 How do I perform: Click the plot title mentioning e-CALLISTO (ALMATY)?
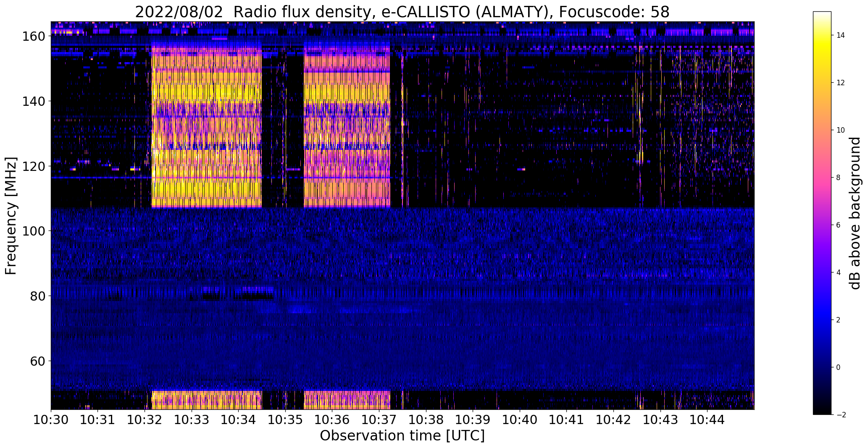pos(402,12)
